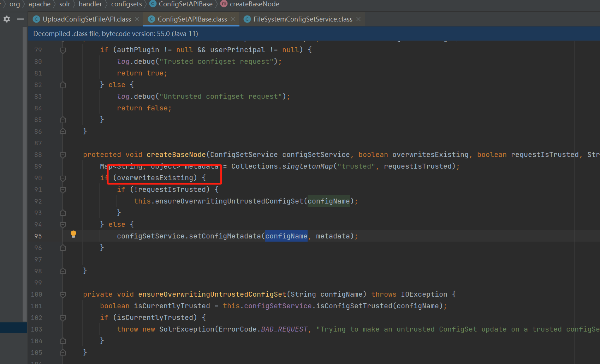Select the ConfigSetAPIBase.class tab
The height and width of the screenshot is (364, 600).
tap(191, 19)
